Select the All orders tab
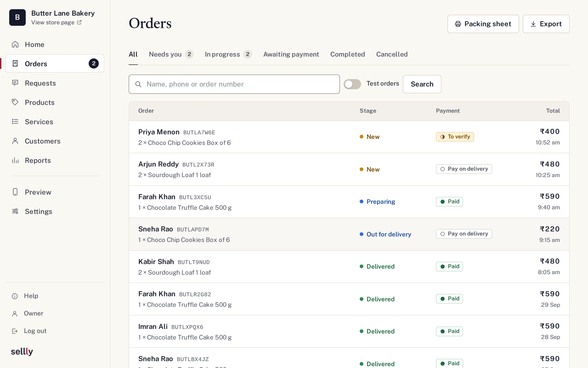The height and width of the screenshot is (368, 588). tap(133, 54)
